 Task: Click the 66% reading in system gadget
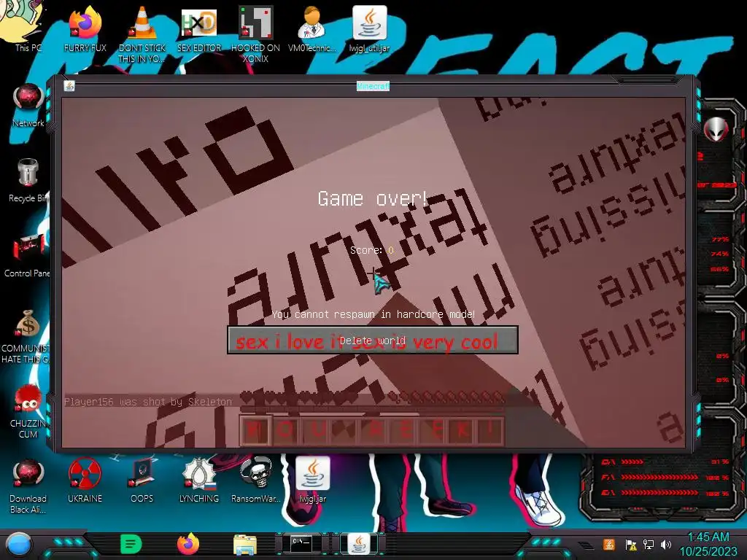click(x=720, y=270)
